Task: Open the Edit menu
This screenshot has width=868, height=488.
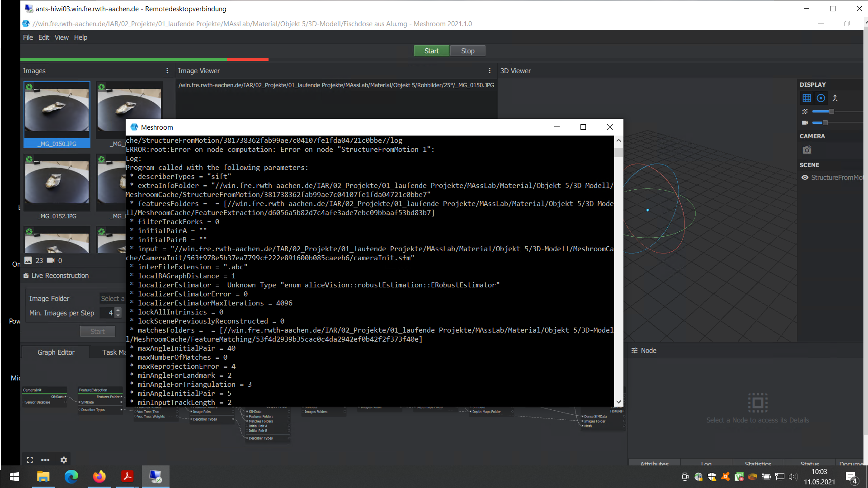Action: (x=43, y=38)
